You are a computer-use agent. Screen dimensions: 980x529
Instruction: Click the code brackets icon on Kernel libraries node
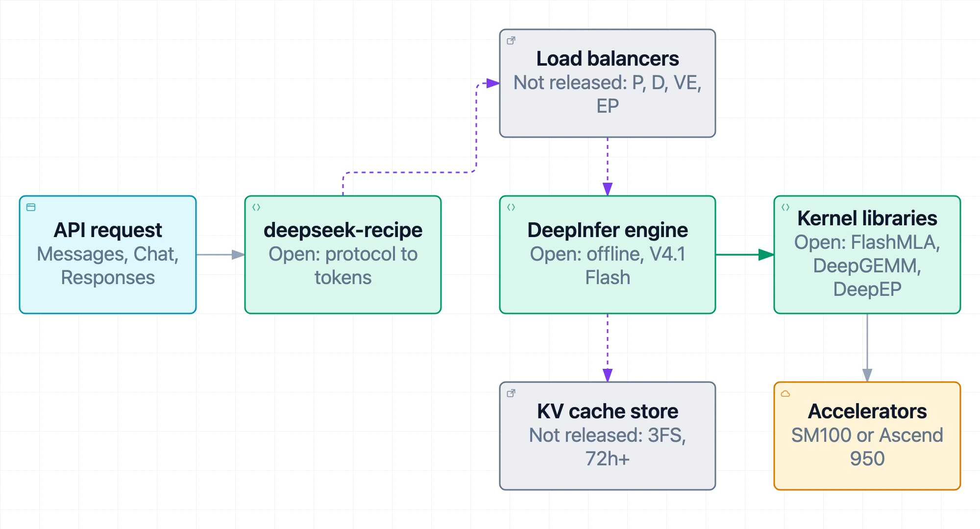click(x=785, y=207)
